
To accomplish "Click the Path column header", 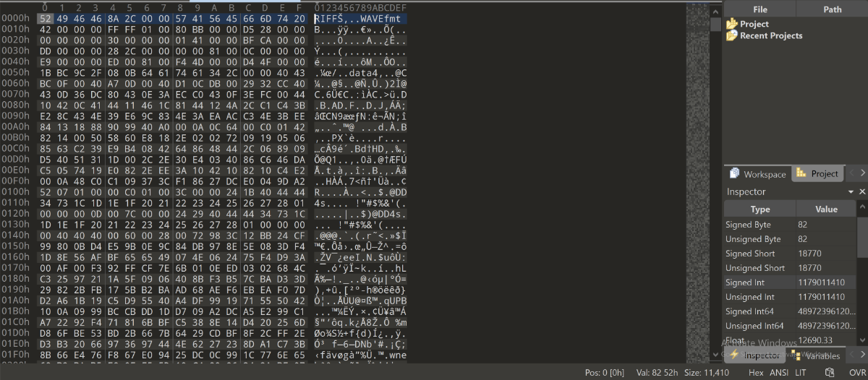I will click(832, 9).
